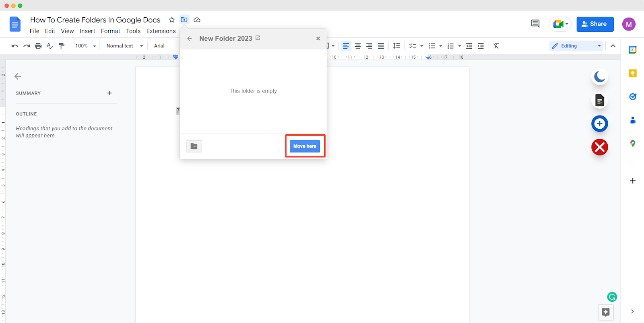This screenshot has height=323, width=644.
Task: Open Google Calendar side panel
Action: coord(633,50)
